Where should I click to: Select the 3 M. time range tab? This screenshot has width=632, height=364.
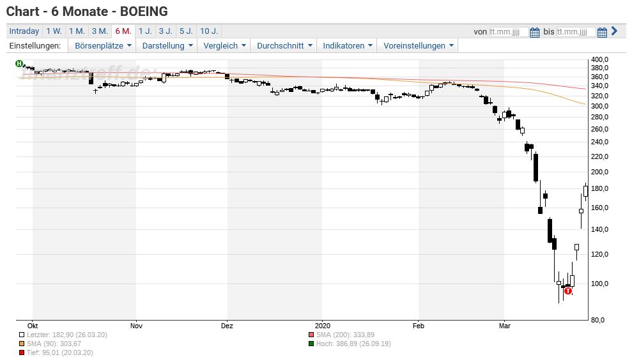[100, 31]
